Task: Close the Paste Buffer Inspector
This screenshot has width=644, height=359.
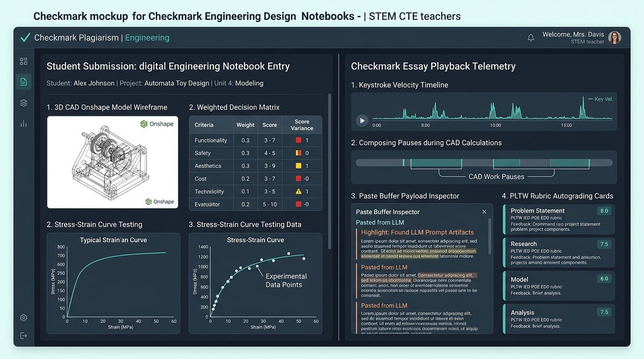Action: pos(484,212)
